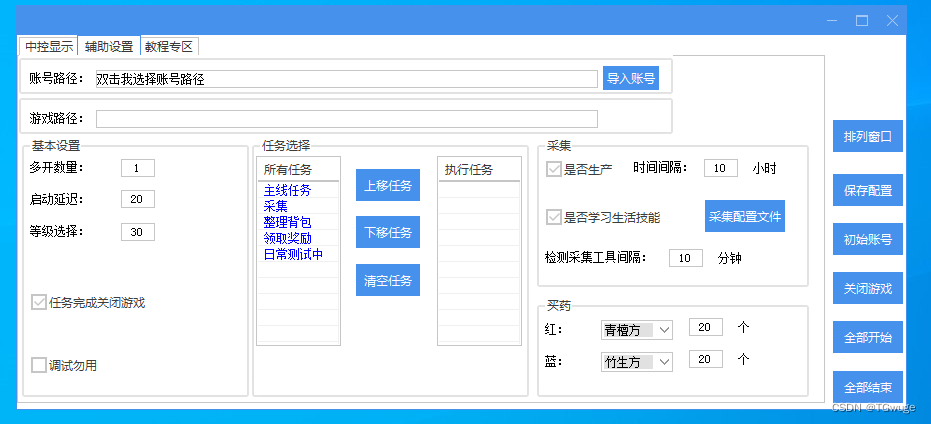
Task: Click the 初始账号 button
Action: click(x=867, y=239)
